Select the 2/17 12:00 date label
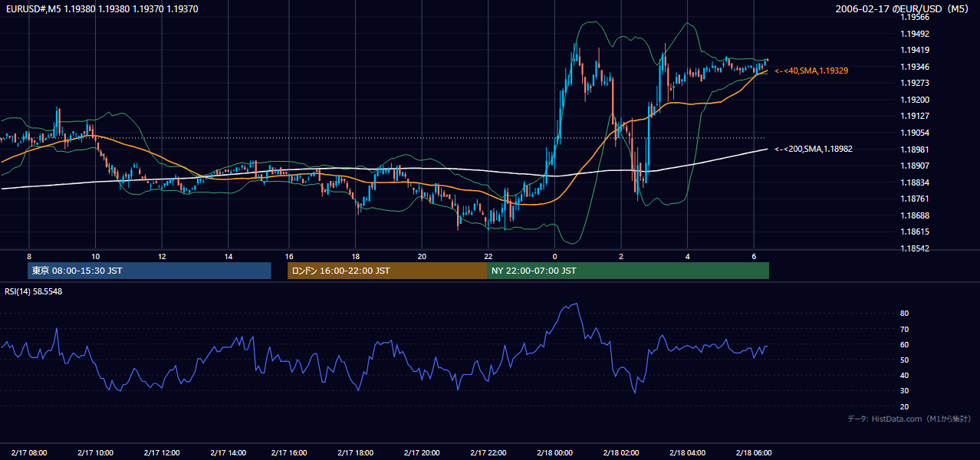This screenshot has width=980, height=460. (161, 453)
